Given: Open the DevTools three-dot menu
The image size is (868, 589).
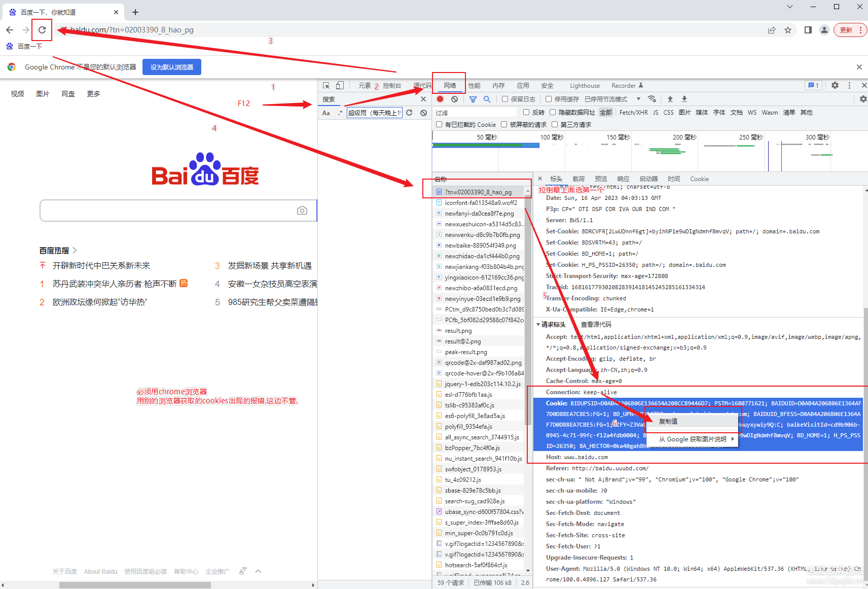Looking at the screenshot, I should click(850, 85).
